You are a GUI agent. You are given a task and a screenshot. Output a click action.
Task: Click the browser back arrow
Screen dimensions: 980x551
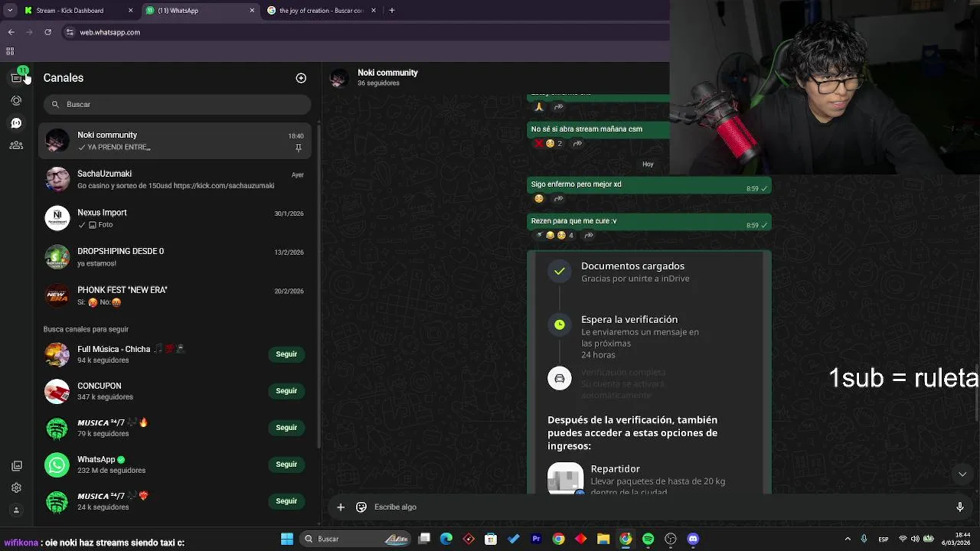point(11,32)
